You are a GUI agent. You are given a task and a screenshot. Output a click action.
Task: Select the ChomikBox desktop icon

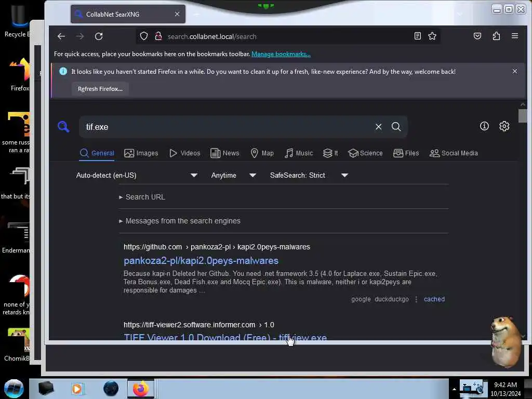pos(17,344)
